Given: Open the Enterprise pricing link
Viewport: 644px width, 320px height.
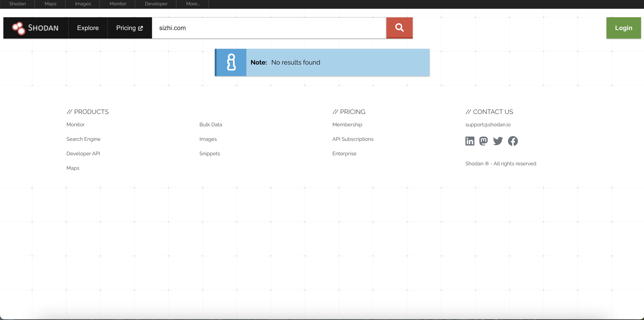Looking at the screenshot, I should [x=344, y=153].
